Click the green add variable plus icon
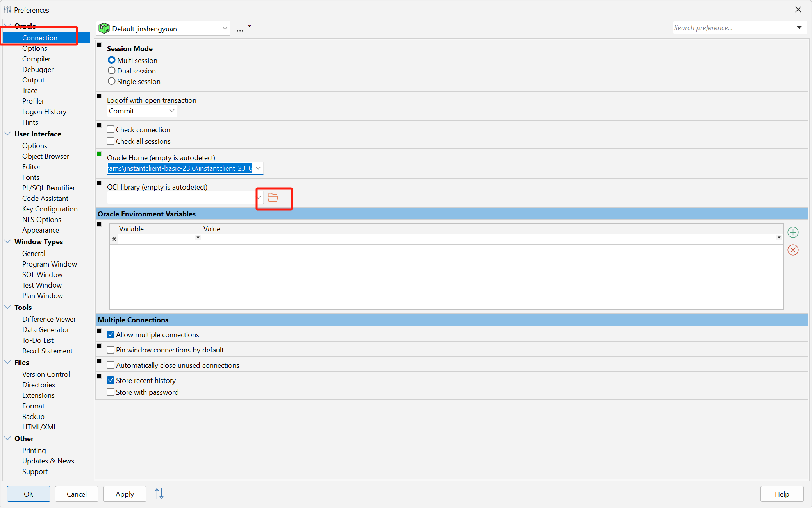This screenshot has height=508, width=812. (792, 233)
